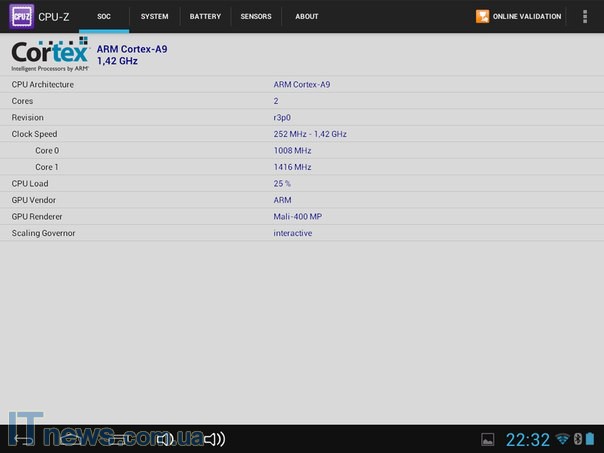This screenshot has width=604, height=453.
Task: Tap the volume down speaker icon
Action: [165, 439]
